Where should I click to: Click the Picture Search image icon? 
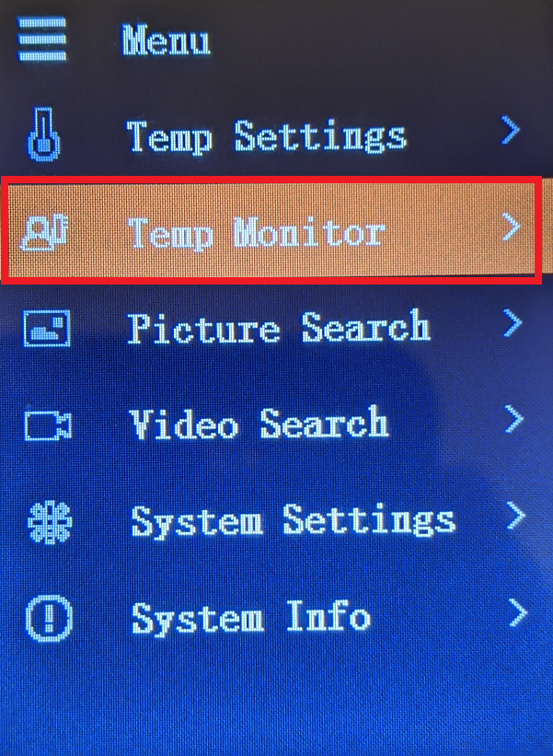coord(47,329)
